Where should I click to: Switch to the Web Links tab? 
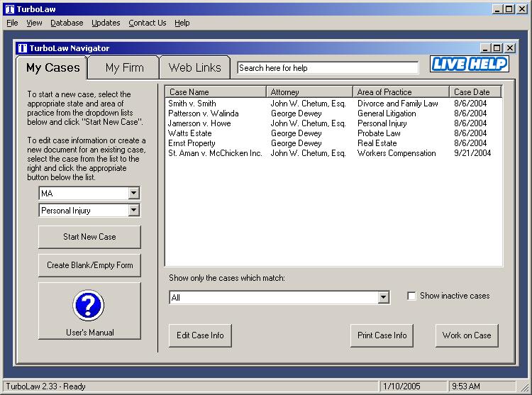(195, 67)
